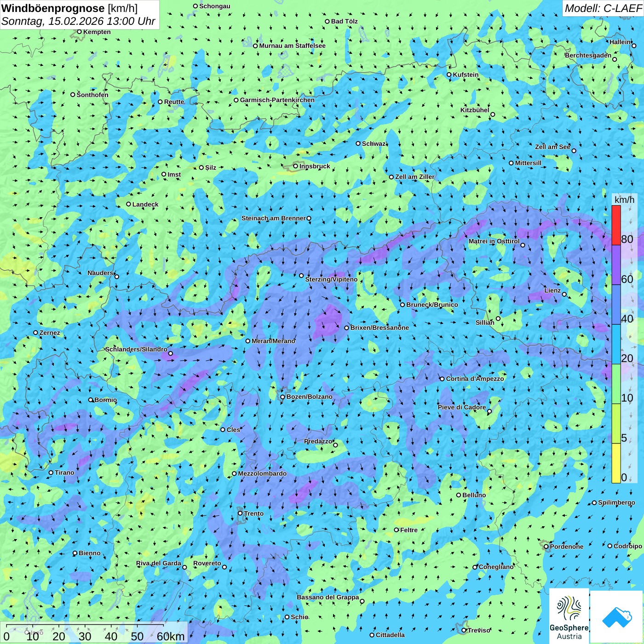Click the purple 60-80 km/h legend band
This screenshot has width=644, height=644.
point(616,265)
